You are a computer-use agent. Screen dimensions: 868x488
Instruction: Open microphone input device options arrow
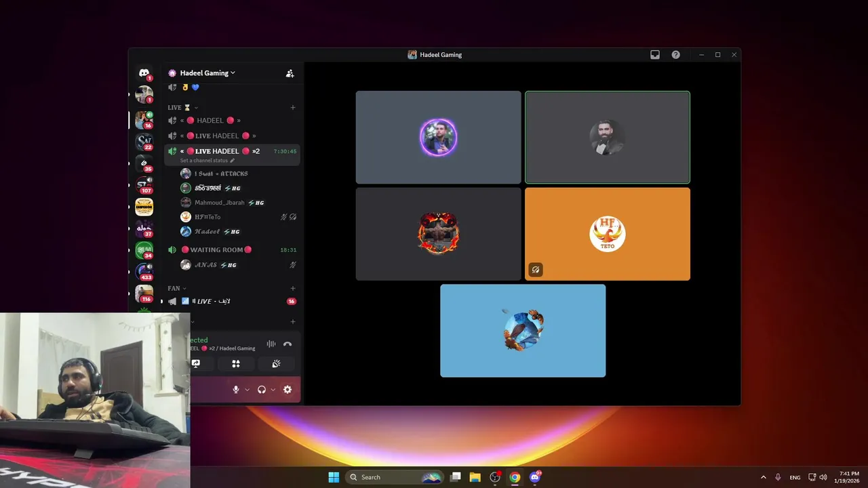247,390
